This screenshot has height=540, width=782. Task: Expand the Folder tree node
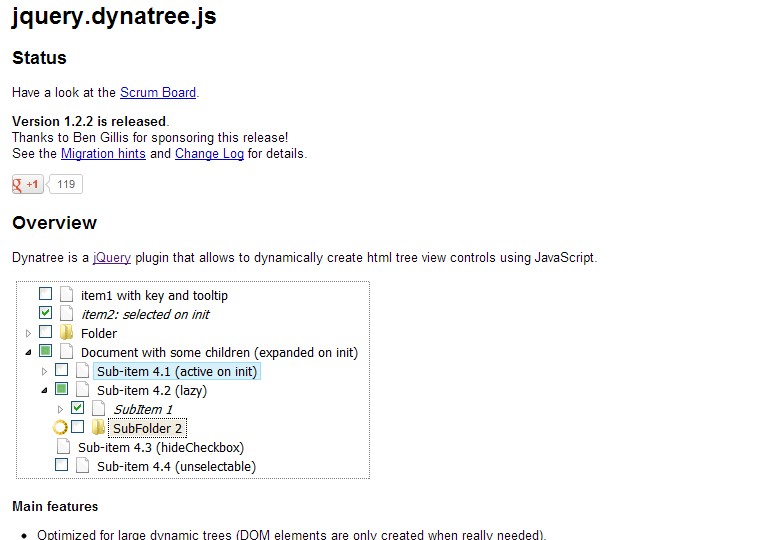(28, 333)
